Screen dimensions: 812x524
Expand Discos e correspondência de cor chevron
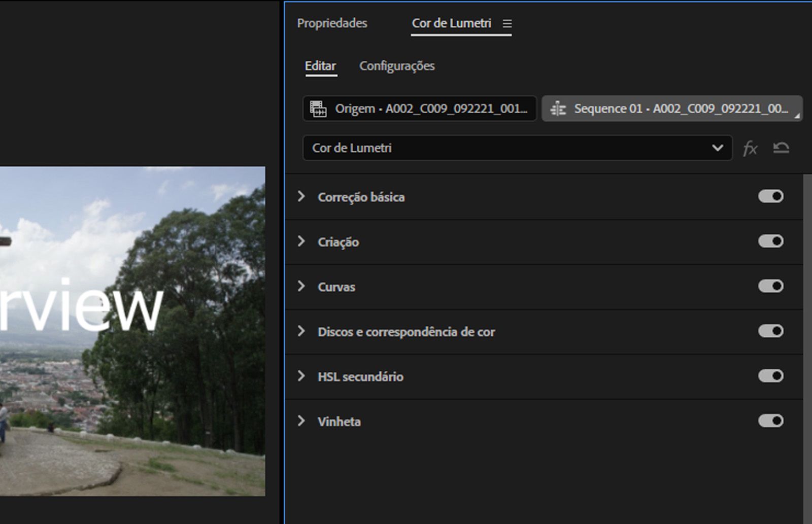coord(301,331)
